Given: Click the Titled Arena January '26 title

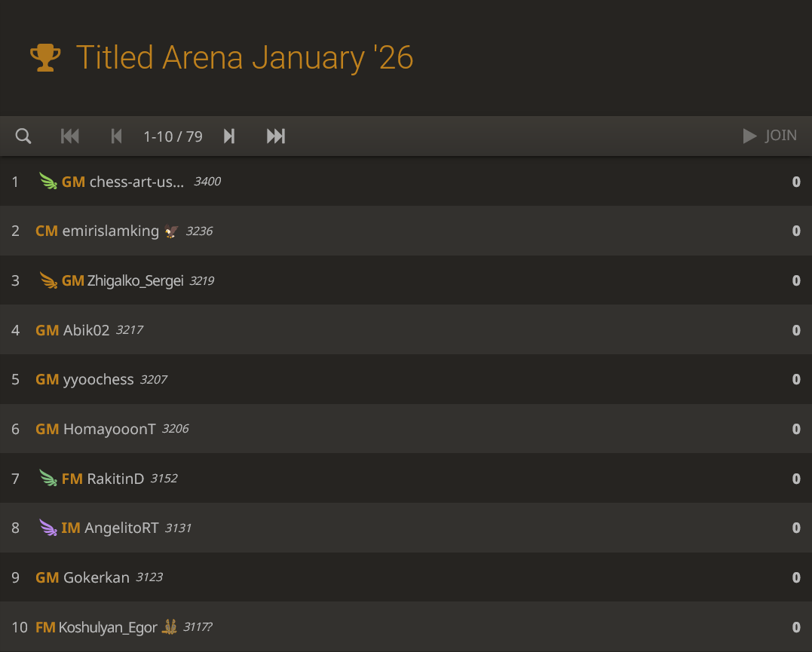Looking at the screenshot, I should click(244, 58).
